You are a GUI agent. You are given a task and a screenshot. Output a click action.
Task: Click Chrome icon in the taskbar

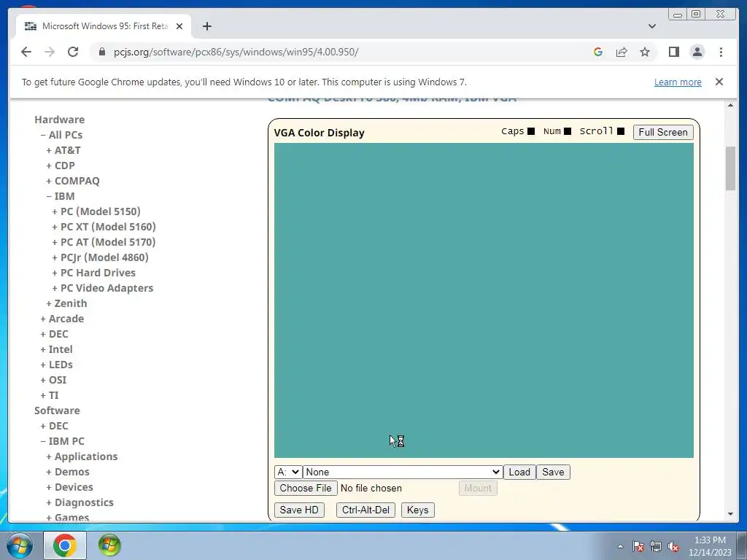click(65, 545)
